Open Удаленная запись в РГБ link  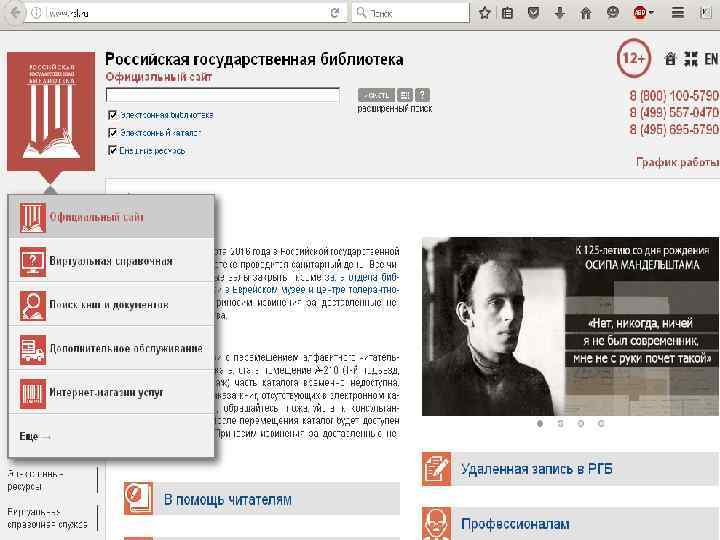point(536,469)
